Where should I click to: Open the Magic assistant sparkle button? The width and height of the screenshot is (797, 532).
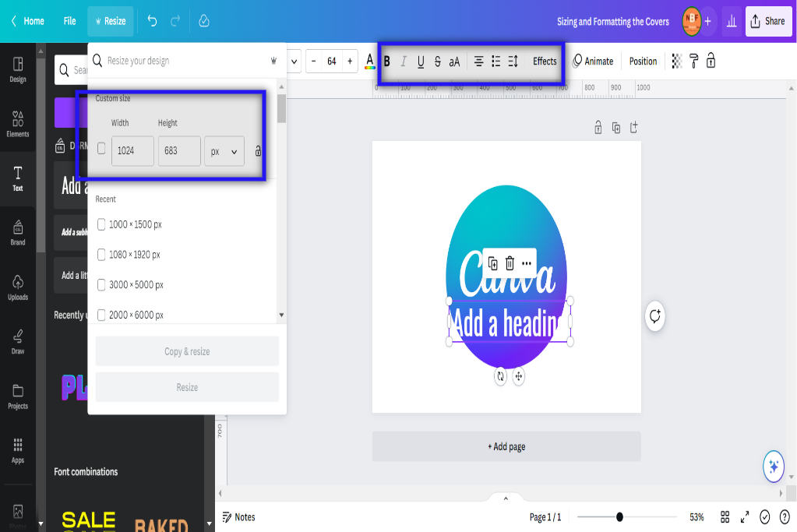coord(774,466)
